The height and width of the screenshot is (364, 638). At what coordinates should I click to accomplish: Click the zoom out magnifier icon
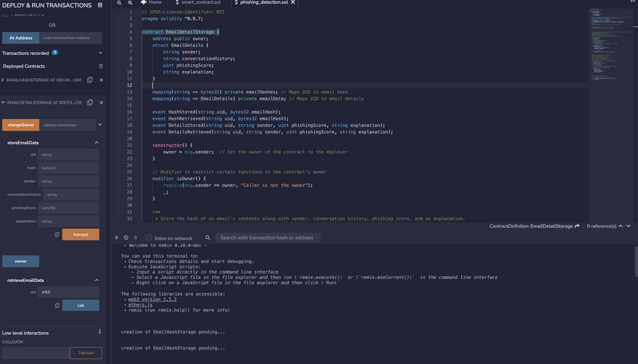[120, 3]
